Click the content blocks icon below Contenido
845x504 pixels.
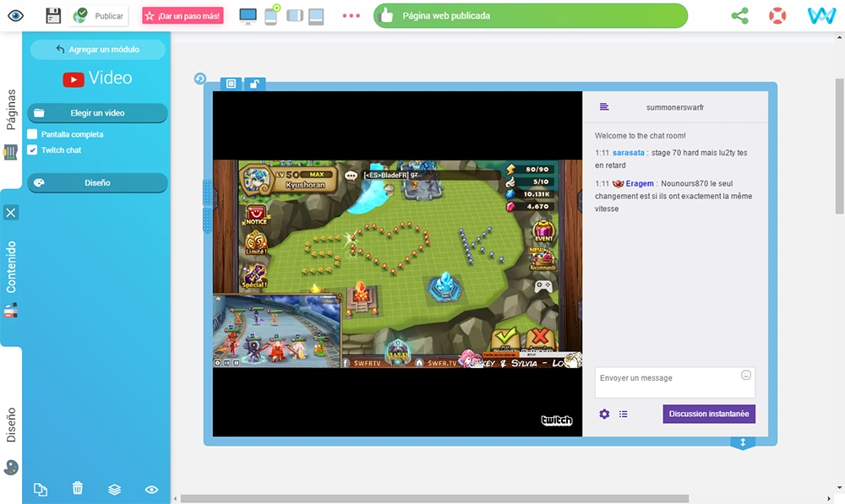[11, 311]
